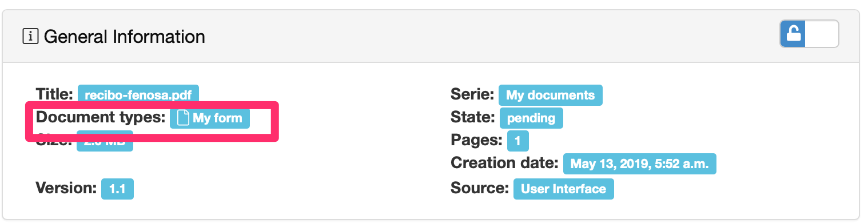Click the Serie field label

[472, 94]
